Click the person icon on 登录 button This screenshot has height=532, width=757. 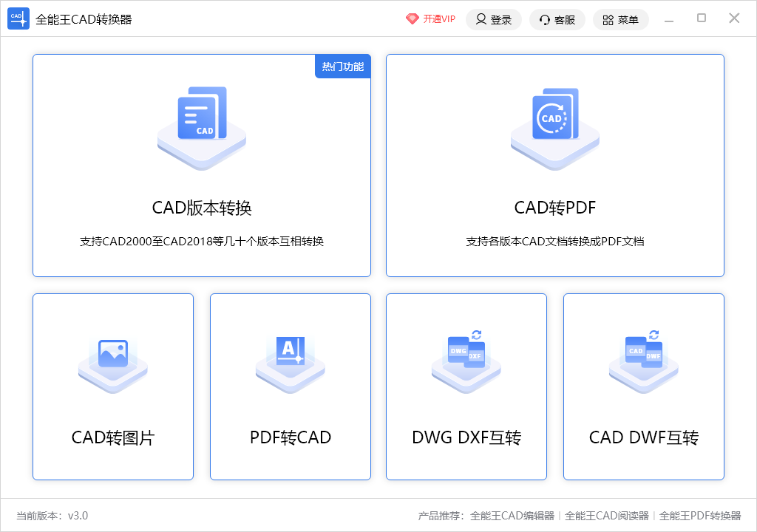pos(480,19)
